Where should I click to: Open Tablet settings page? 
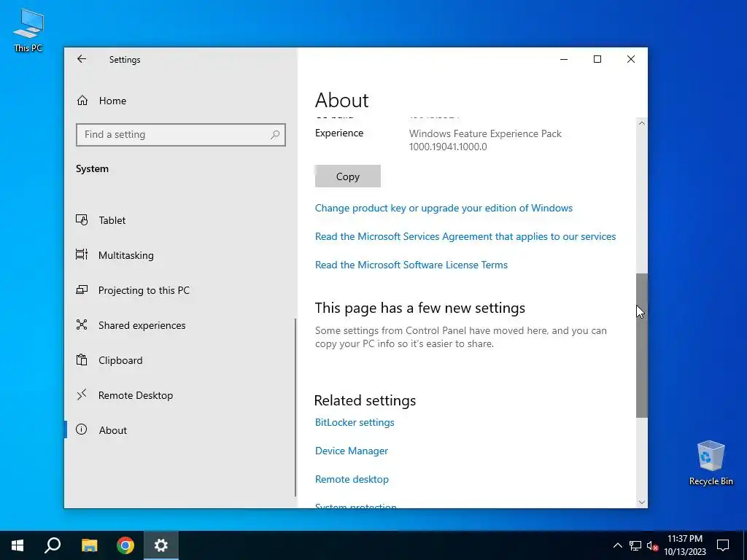click(180, 220)
